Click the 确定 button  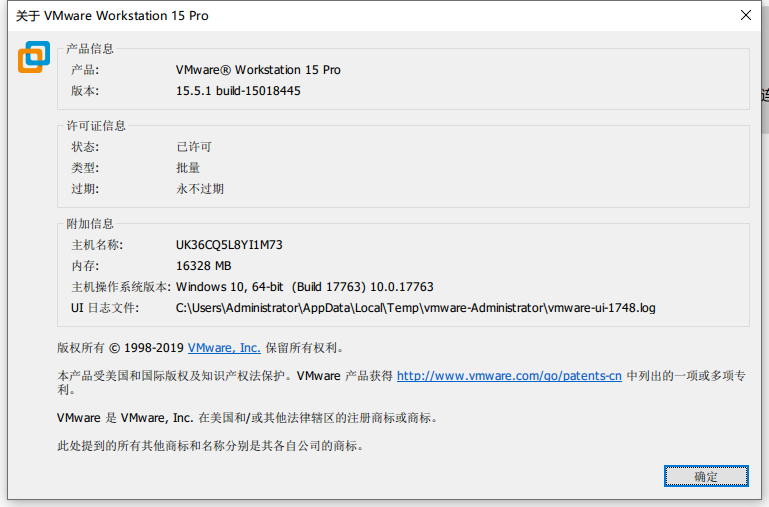[706, 476]
